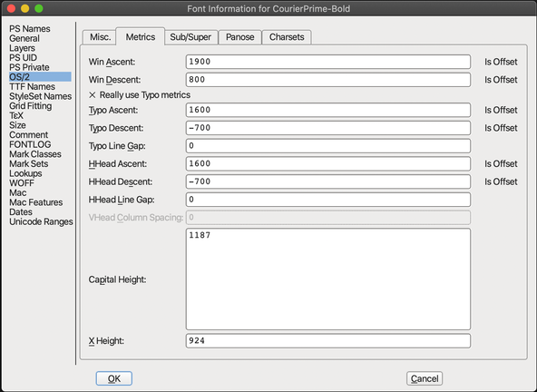Toggle Is Offset for HHead Ascent

[x=501, y=164]
